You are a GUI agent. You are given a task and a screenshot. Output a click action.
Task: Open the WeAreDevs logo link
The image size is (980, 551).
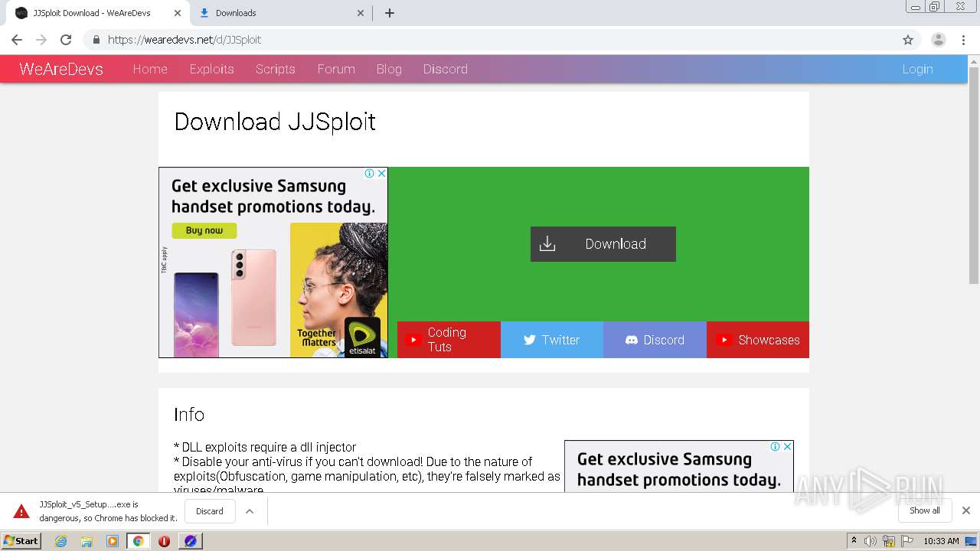(x=61, y=69)
